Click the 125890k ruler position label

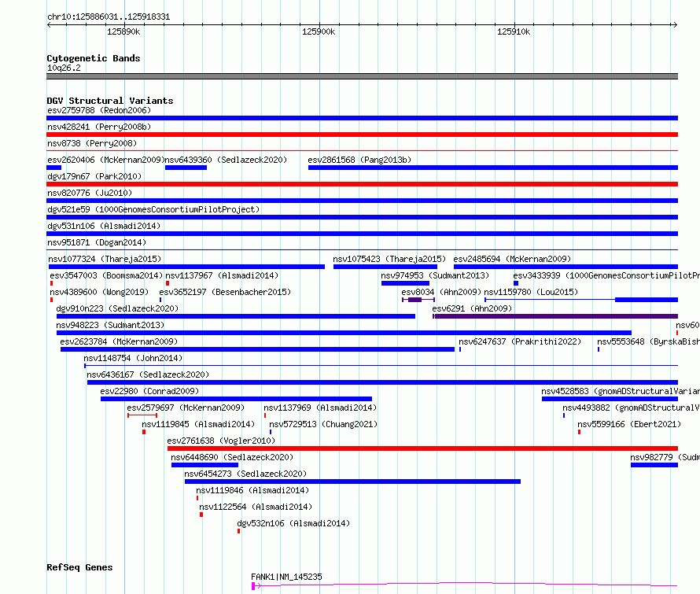123,31
